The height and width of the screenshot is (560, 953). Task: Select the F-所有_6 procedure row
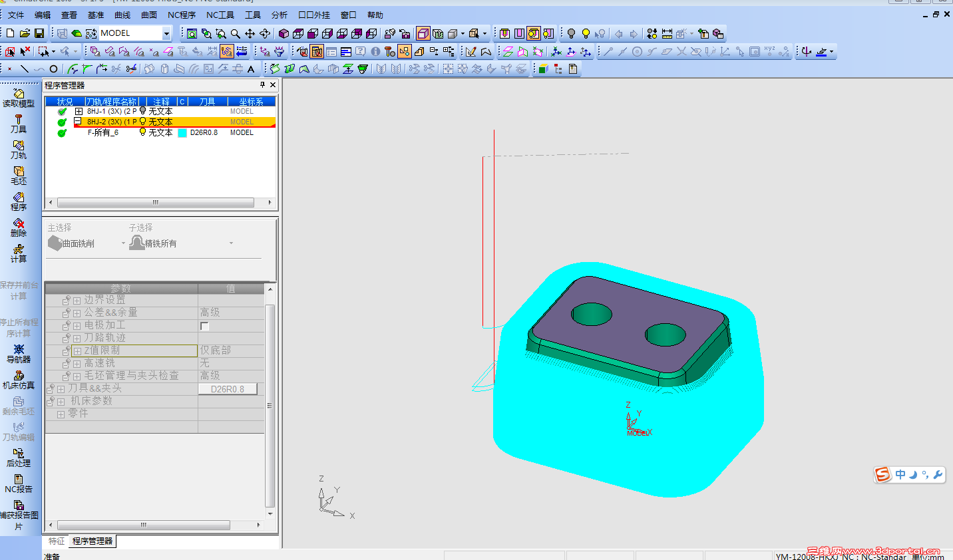tap(160, 133)
